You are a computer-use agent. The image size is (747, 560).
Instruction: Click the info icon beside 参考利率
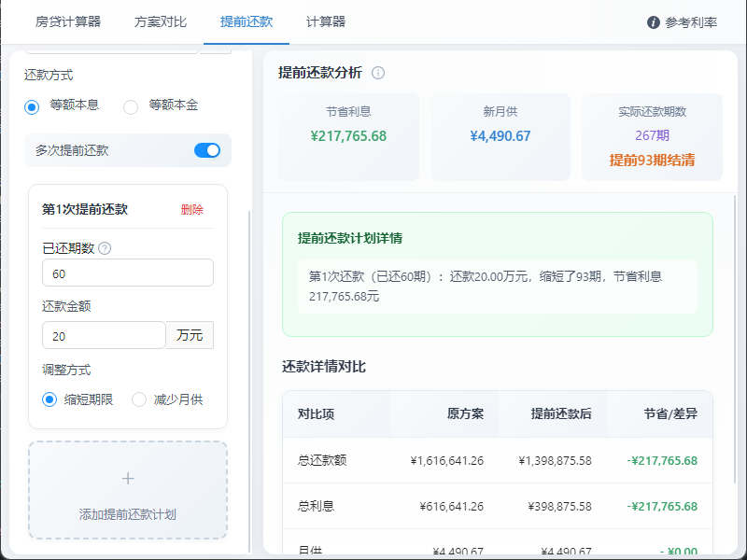tap(654, 22)
